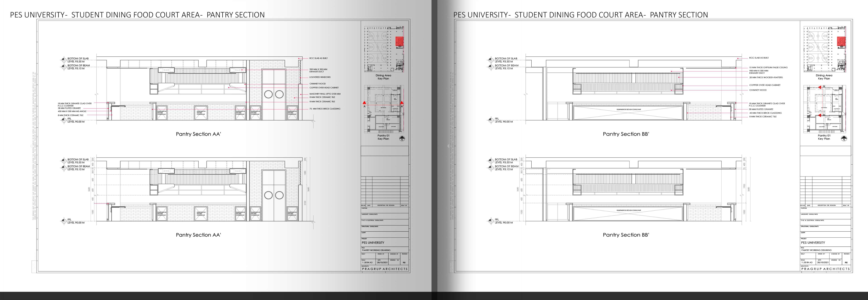Viewport: 868px width, 300px height.
Task: Select the upper 'Pantry Section AA'' title
Action: [x=198, y=134]
